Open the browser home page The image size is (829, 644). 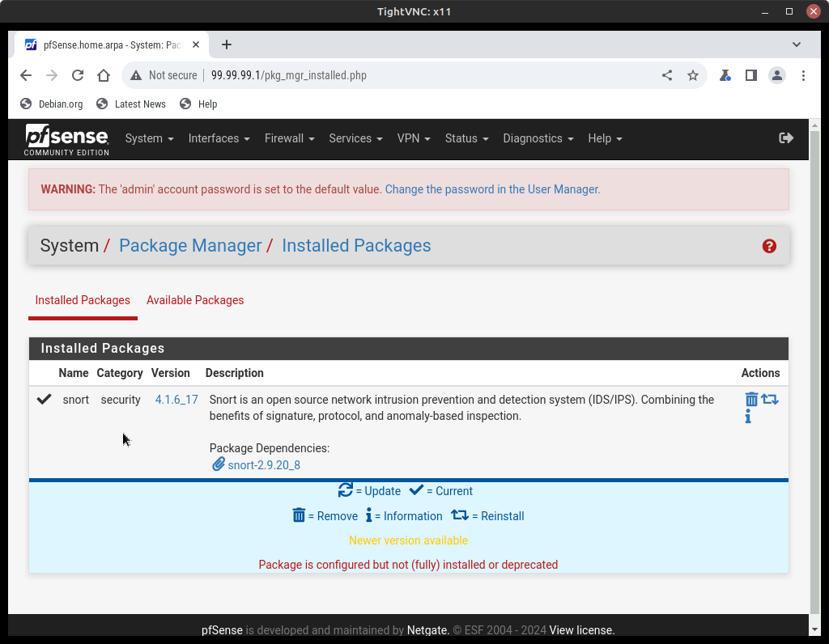tap(104, 75)
